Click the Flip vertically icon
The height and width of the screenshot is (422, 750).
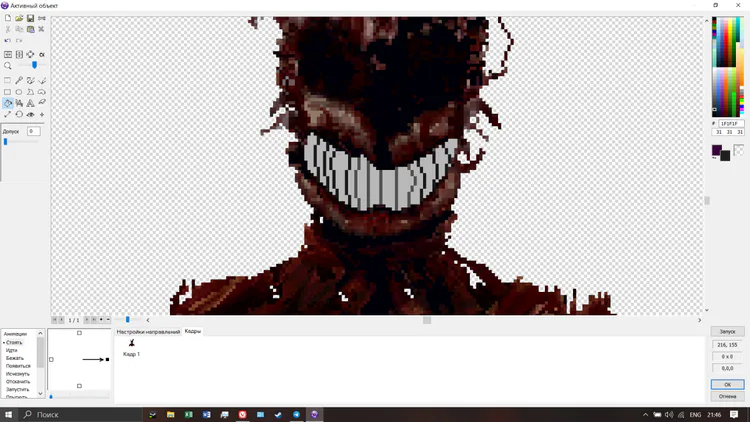pos(19,55)
